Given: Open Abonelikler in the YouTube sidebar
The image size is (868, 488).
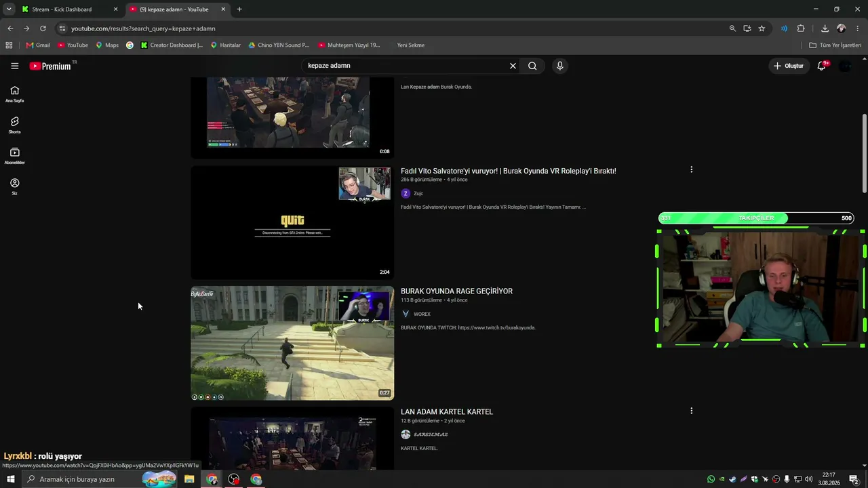Looking at the screenshot, I should [14, 156].
